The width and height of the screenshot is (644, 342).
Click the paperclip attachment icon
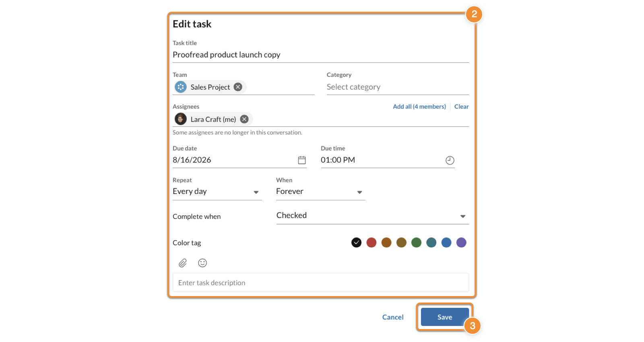(183, 263)
